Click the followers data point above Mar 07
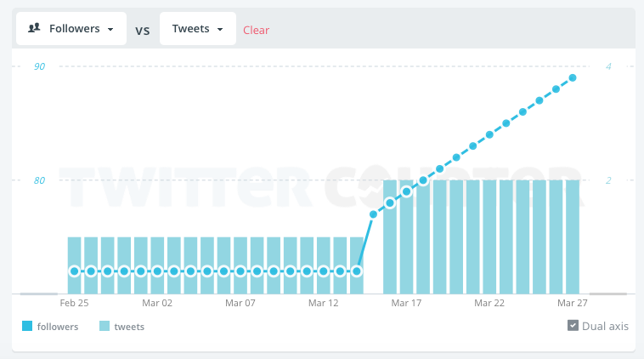Image resolution: width=644 pixels, height=359 pixels. pos(240,271)
